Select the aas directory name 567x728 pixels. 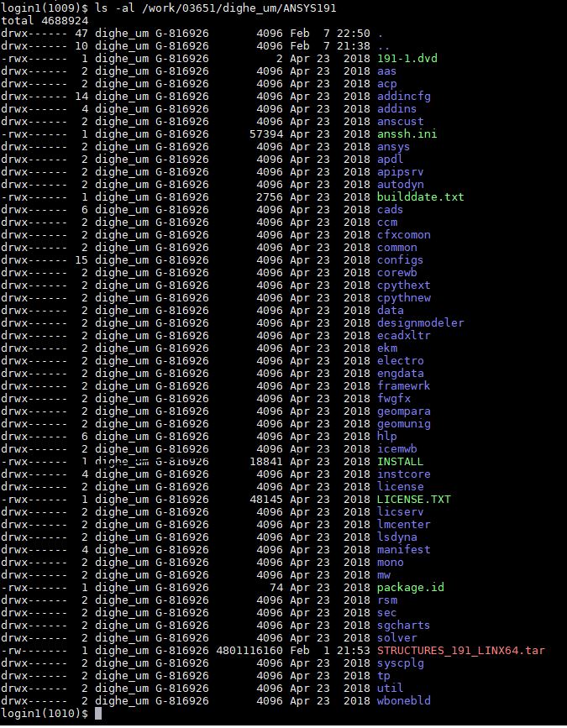tap(387, 71)
